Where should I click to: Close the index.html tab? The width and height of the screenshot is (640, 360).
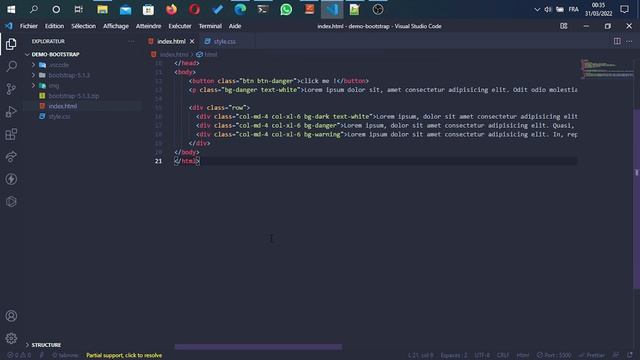[192, 42]
